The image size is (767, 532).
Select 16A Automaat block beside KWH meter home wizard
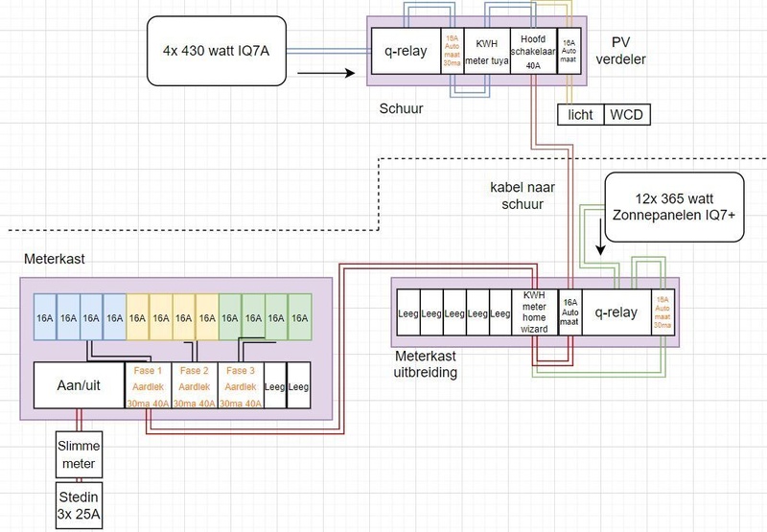[569, 312]
